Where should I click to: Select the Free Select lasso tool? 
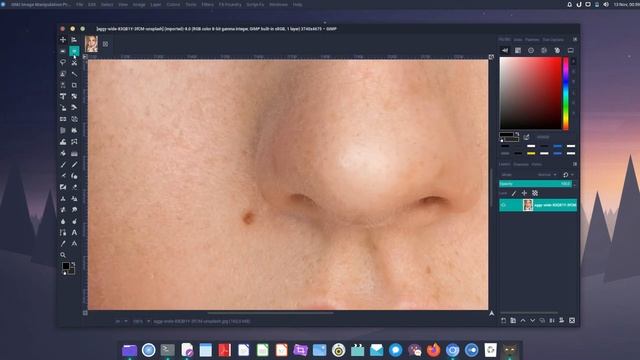63,62
